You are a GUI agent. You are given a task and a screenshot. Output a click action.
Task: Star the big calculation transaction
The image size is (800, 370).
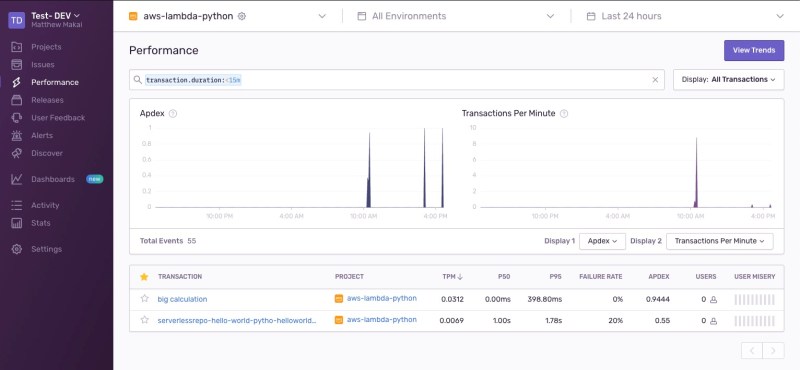click(x=144, y=299)
